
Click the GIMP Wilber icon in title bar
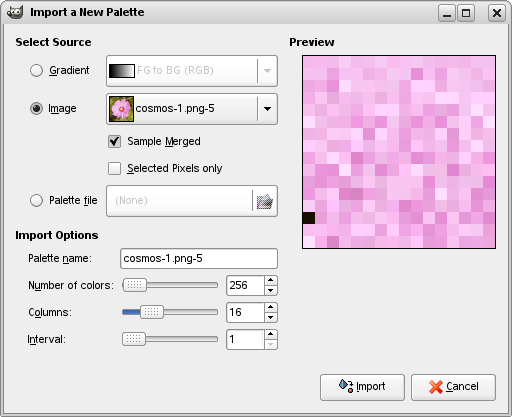click(x=15, y=12)
